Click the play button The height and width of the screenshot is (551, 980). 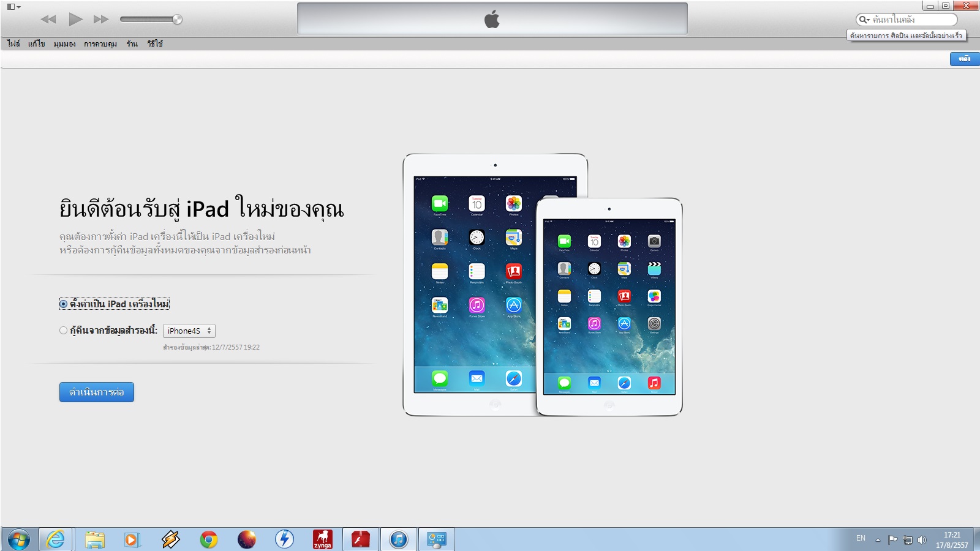pyautogui.click(x=75, y=19)
